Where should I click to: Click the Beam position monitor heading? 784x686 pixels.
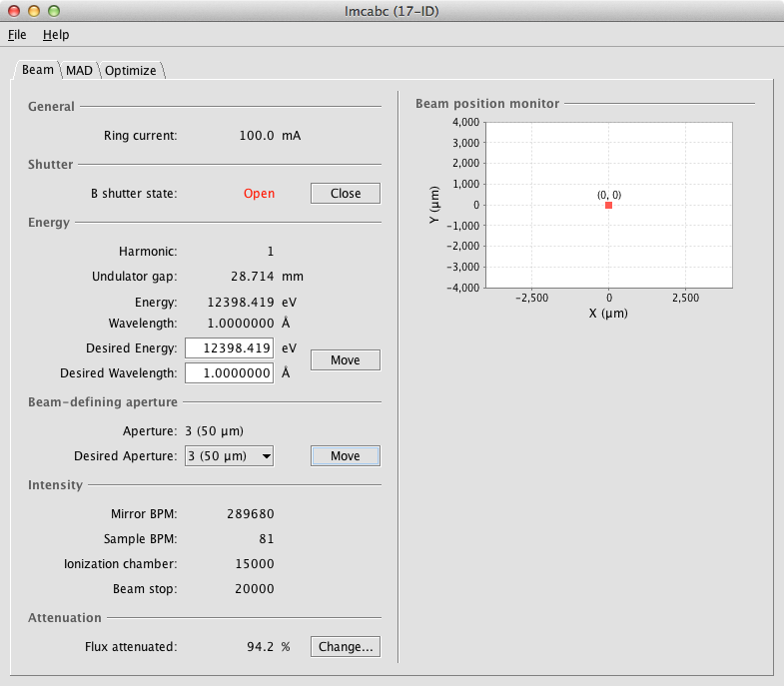tap(487, 104)
